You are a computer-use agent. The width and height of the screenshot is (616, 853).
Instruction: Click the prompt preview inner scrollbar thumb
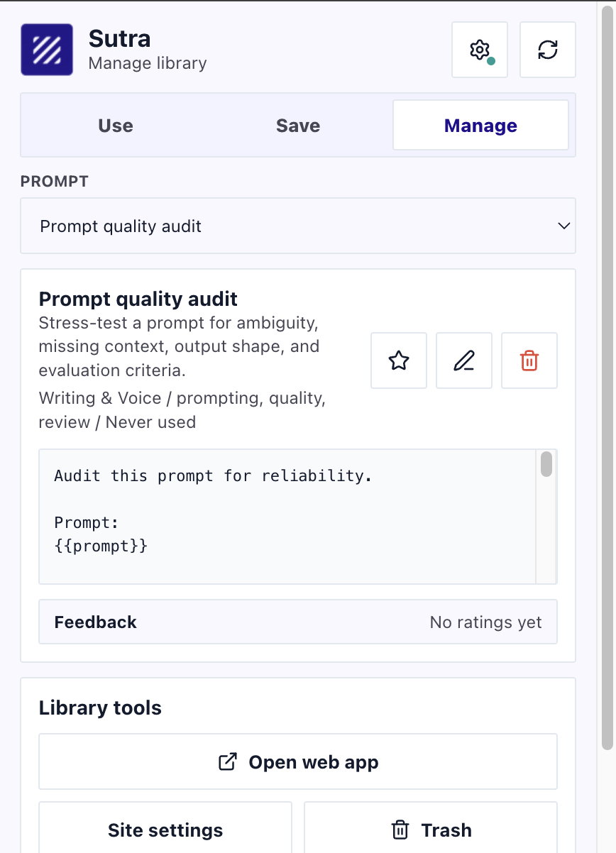coord(546,464)
